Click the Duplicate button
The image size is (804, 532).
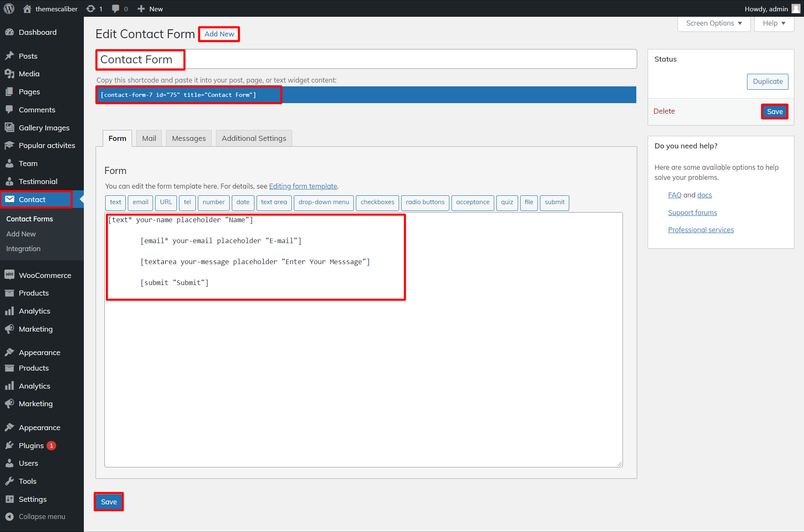[767, 81]
